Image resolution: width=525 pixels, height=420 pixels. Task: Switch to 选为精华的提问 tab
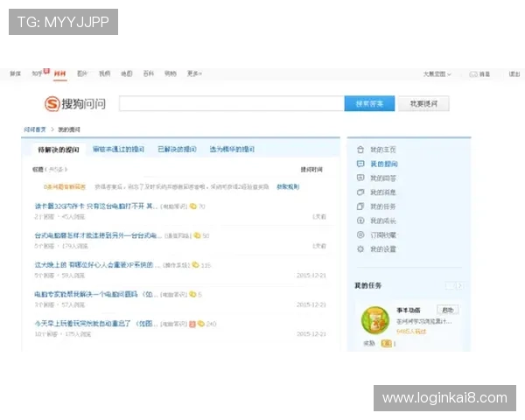click(x=232, y=149)
